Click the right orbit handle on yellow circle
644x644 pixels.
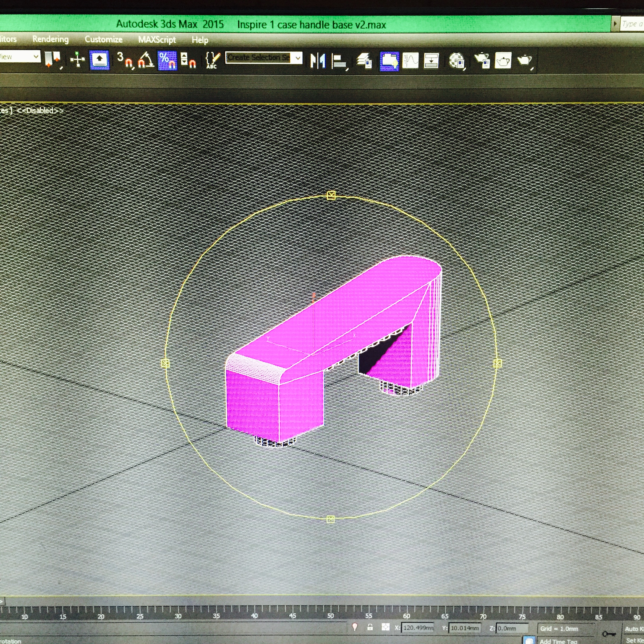[497, 363]
